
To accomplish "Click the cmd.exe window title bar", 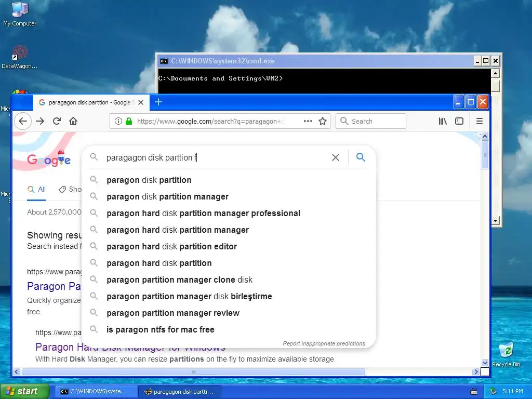I will (315, 61).
